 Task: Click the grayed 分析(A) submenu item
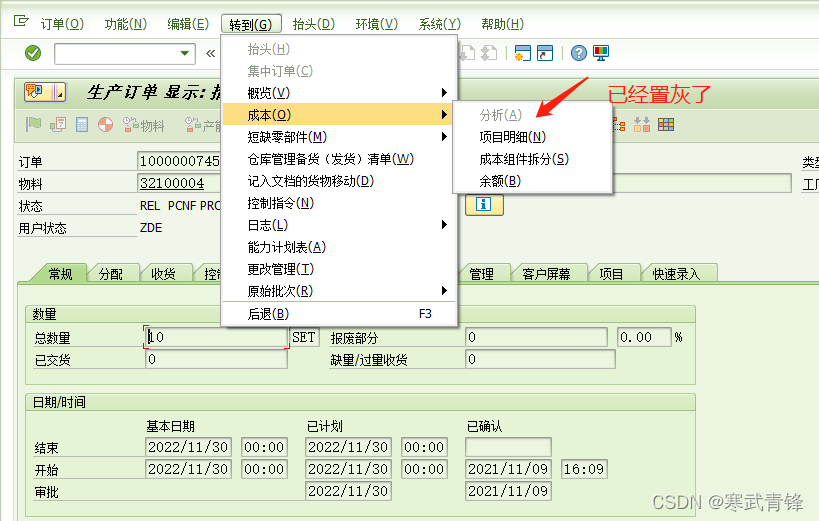[532, 114]
